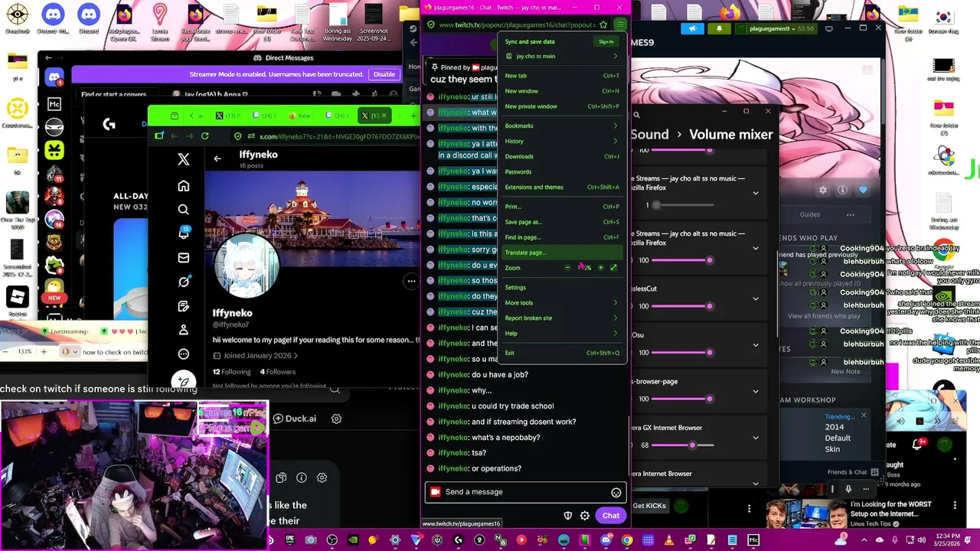Open Iffyneko profile three-dot more button
The height and width of the screenshot is (551, 980).
[x=411, y=281]
